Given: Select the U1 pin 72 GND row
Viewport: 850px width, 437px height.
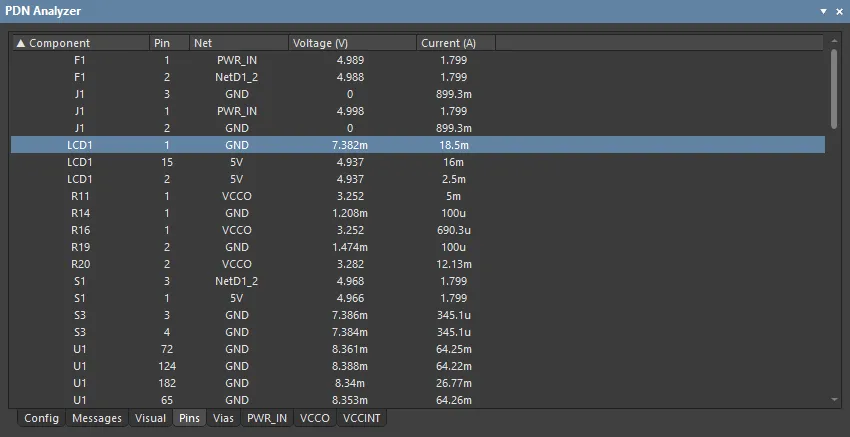Looking at the screenshot, I should (x=418, y=349).
